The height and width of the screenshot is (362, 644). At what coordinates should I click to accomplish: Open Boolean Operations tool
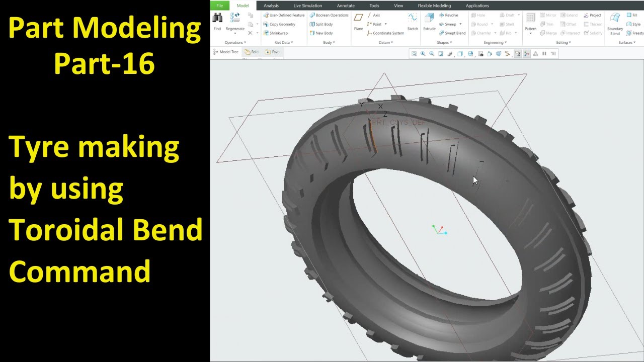pyautogui.click(x=329, y=15)
